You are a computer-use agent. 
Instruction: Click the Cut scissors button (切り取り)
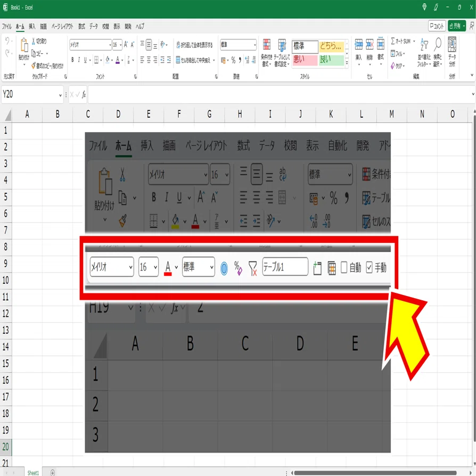(x=39, y=41)
